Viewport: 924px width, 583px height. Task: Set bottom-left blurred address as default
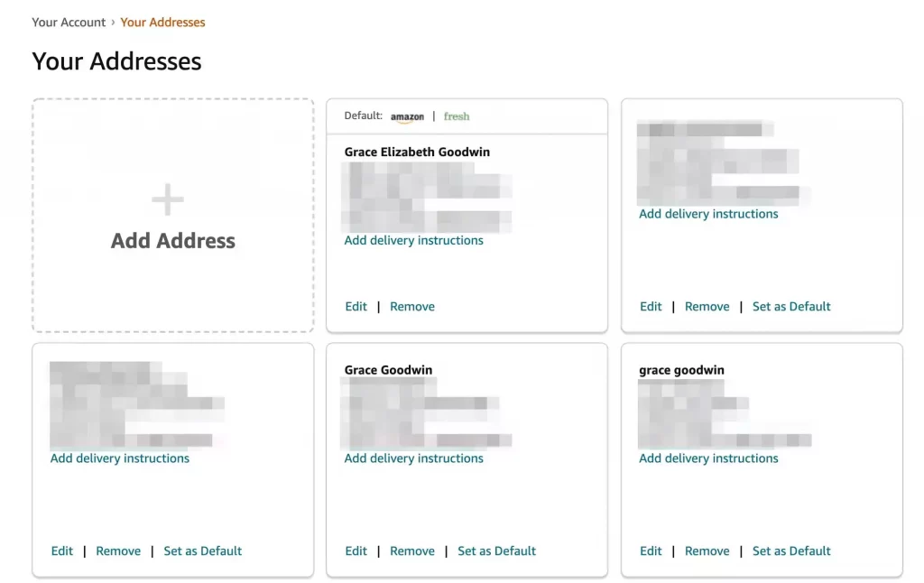click(203, 551)
